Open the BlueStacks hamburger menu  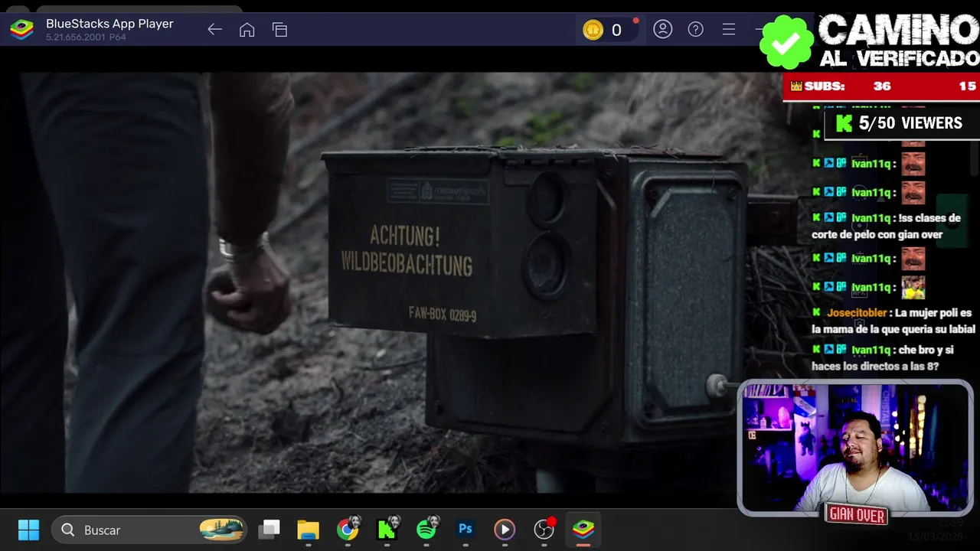729,29
